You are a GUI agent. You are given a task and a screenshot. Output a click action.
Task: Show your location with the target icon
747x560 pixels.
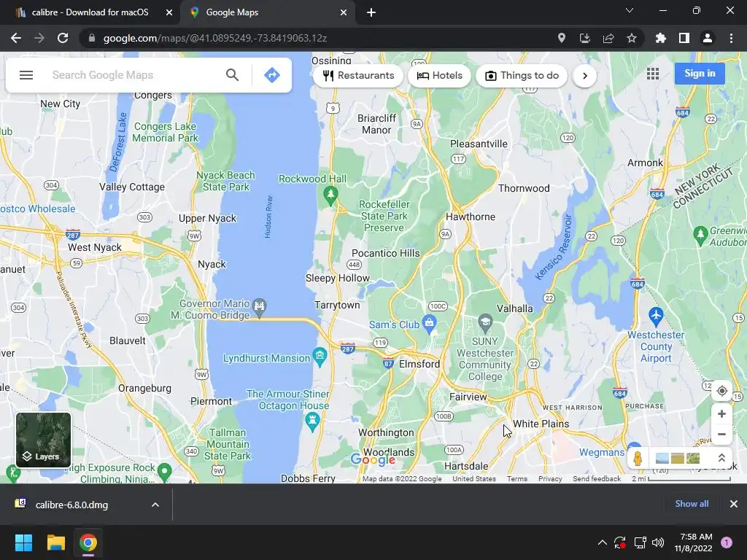(x=721, y=391)
